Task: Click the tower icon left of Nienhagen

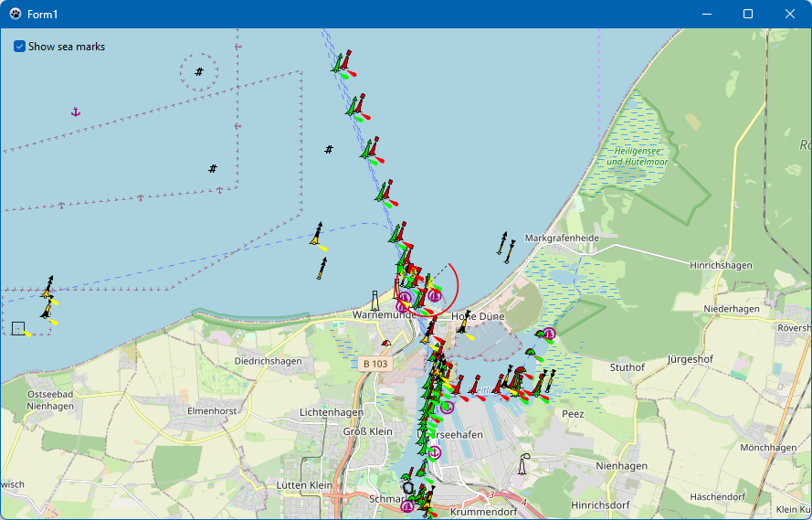Action: [x=523, y=463]
